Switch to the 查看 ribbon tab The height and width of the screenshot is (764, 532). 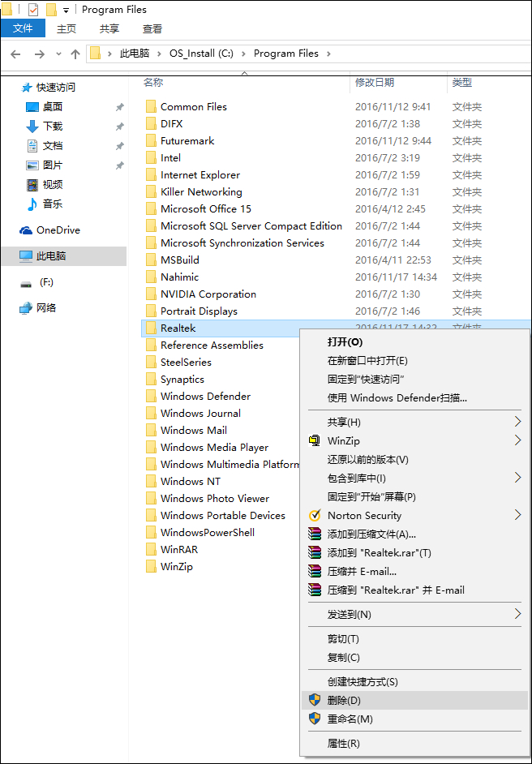tap(152, 28)
